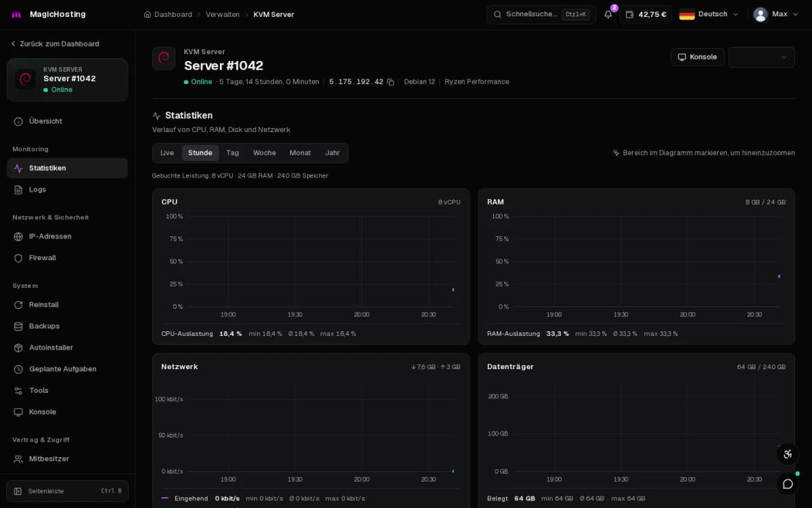
Task: Open the Konsole button in header
Action: 698,57
